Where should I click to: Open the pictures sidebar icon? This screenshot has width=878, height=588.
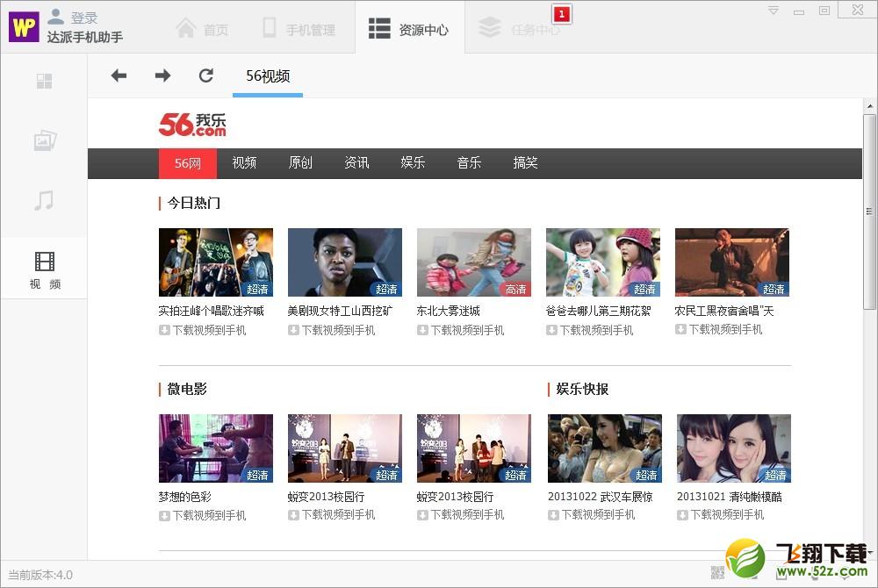coord(45,140)
